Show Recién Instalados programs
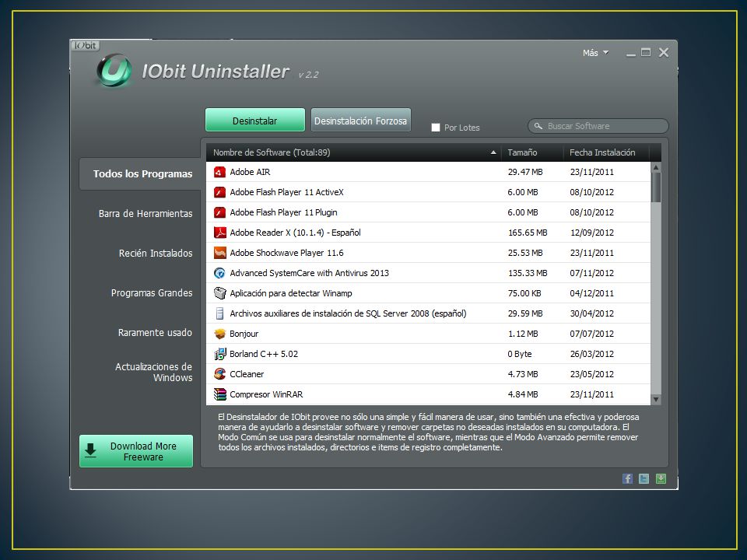The image size is (747, 560). (156, 254)
